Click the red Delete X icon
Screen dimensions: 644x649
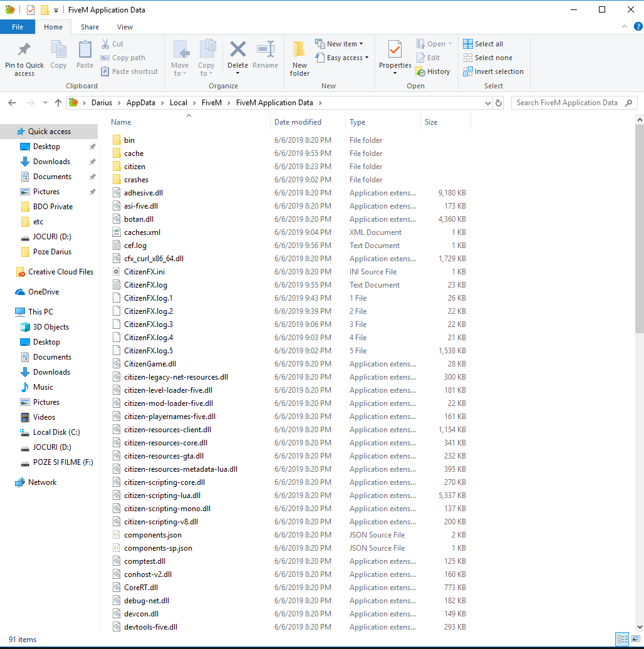tap(237, 49)
